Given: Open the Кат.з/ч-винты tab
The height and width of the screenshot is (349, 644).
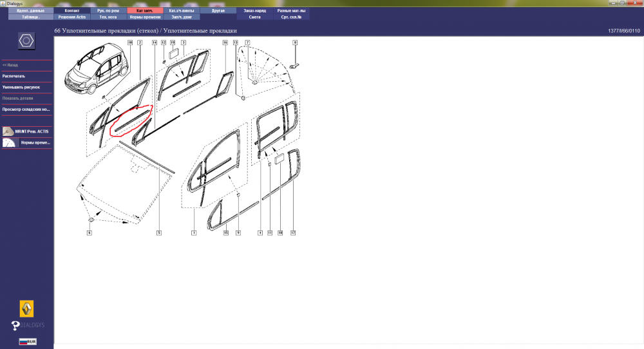Looking at the screenshot, I should [182, 11].
